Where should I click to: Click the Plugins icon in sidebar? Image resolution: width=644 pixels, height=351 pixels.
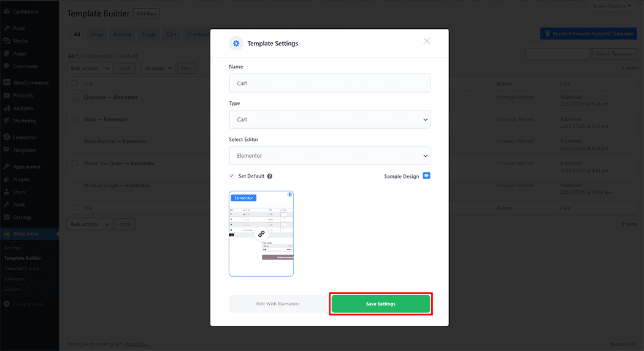[x=6, y=179]
